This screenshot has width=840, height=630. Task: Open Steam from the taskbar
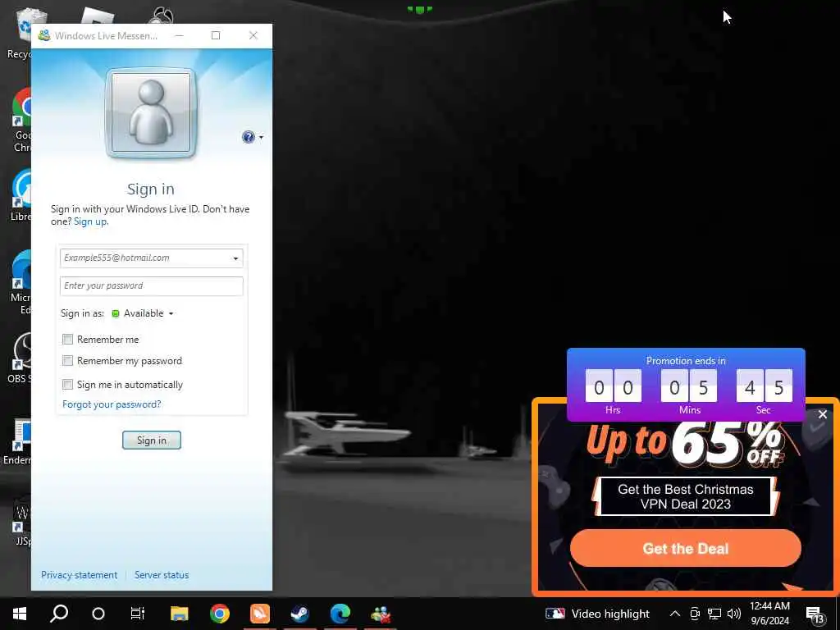pyautogui.click(x=300, y=614)
